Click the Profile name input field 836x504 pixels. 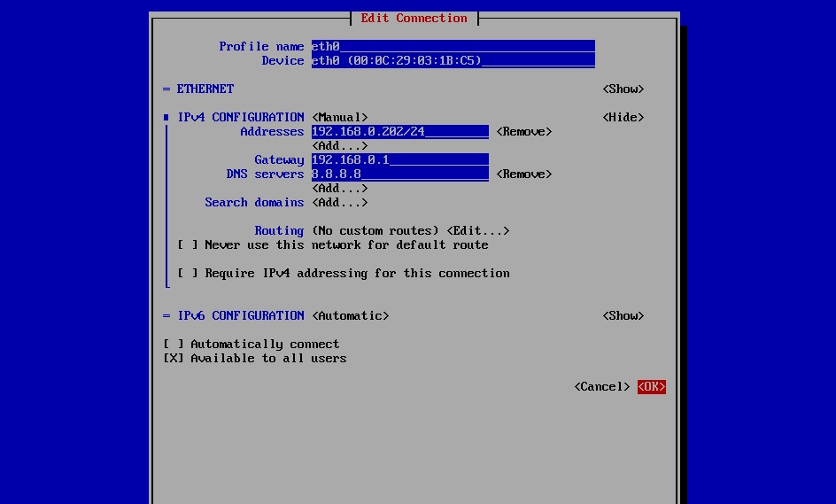[453, 46]
